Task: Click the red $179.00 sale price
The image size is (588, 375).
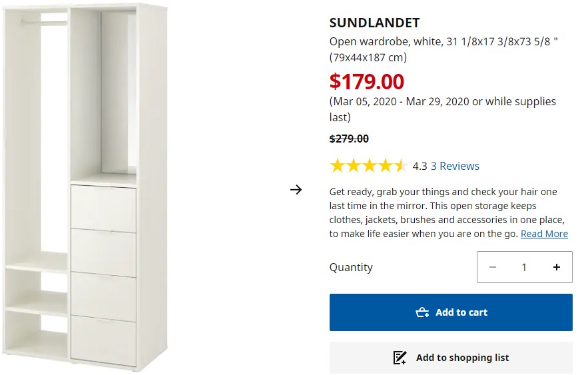Action: pos(367,81)
